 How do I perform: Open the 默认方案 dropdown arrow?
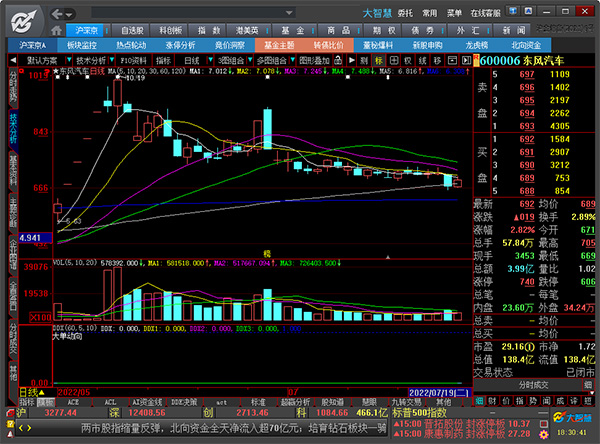click(x=69, y=60)
